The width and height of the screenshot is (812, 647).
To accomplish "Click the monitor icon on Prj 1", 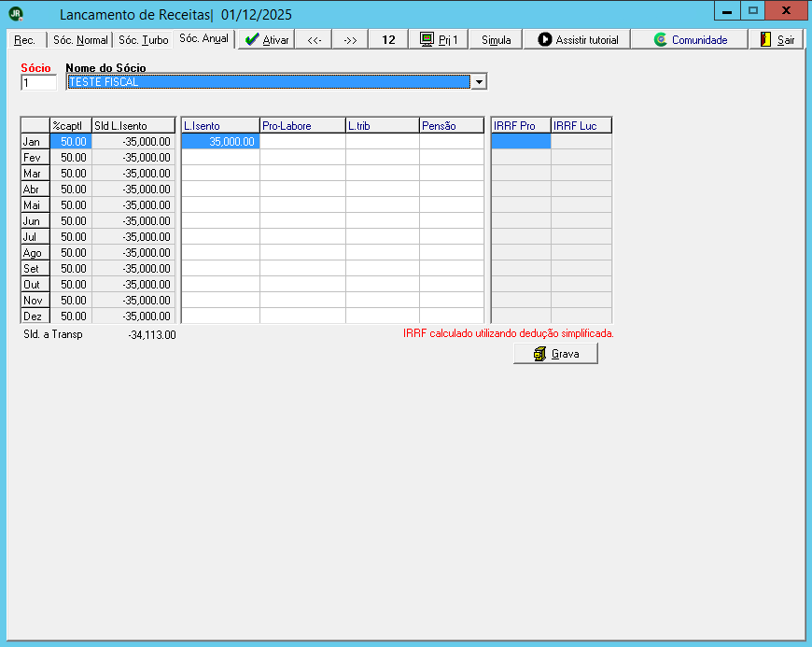I will [427, 40].
